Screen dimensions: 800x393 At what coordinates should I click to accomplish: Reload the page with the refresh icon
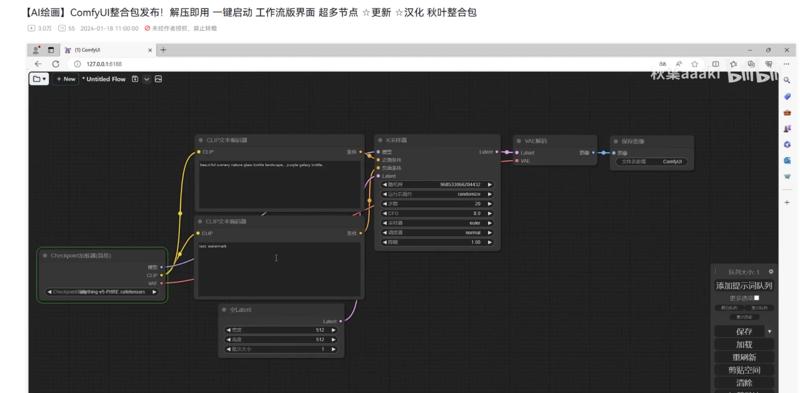[x=56, y=64]
